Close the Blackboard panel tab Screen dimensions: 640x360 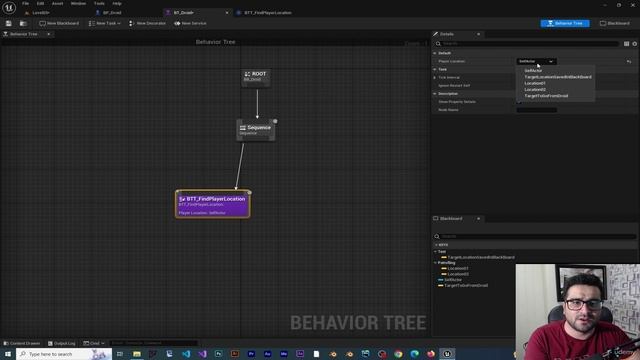(478, 219)
